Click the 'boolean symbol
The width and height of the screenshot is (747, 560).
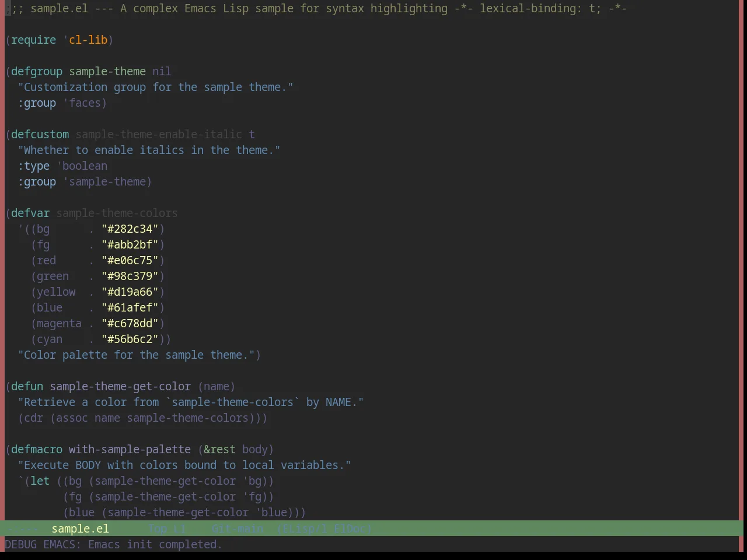click(x=82, y=166)
